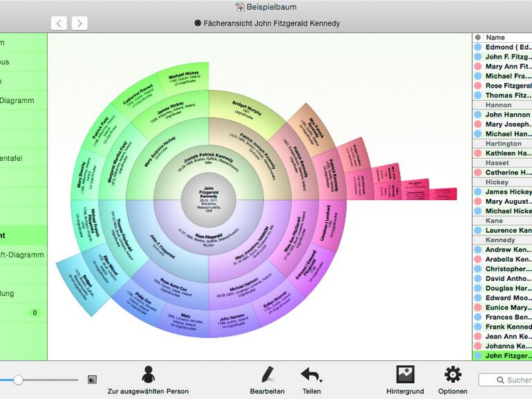
Task: Open Bearbeiten with the pencil icon
Action: (x=267, y=380)
